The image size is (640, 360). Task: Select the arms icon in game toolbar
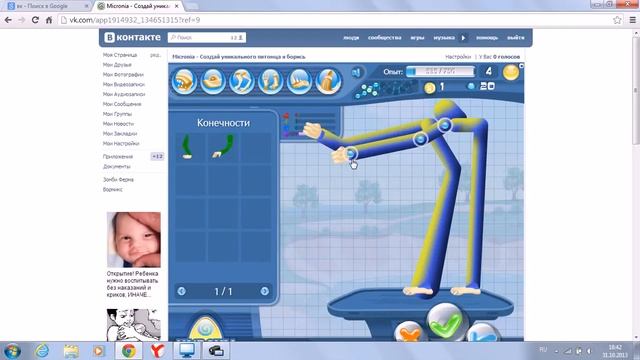tap(270, 81)
